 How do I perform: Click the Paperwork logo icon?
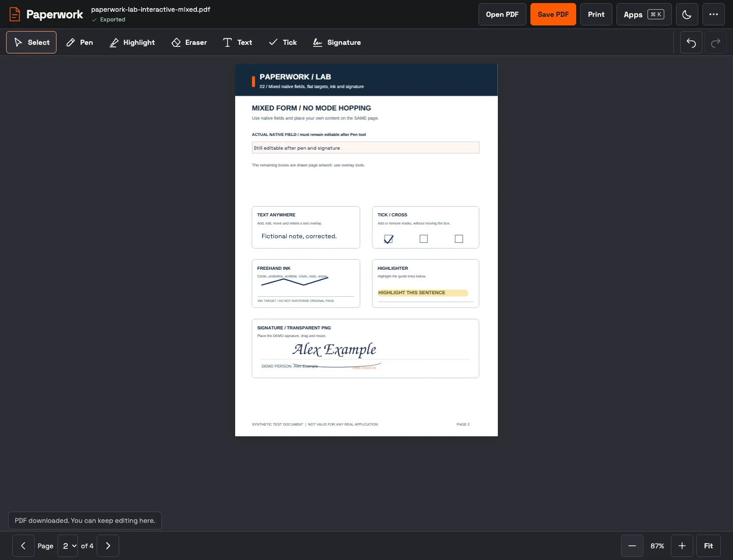pos(15,14)
